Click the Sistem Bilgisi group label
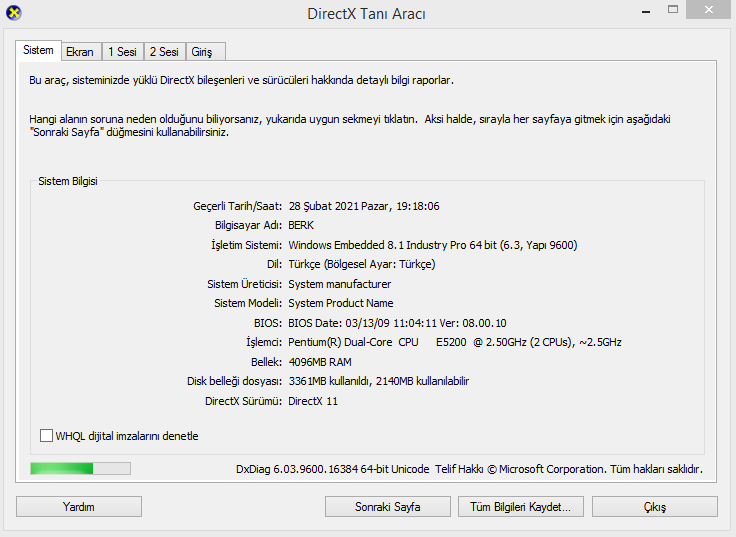Viewport: 736px width, 537px height. tap(68, 181)
